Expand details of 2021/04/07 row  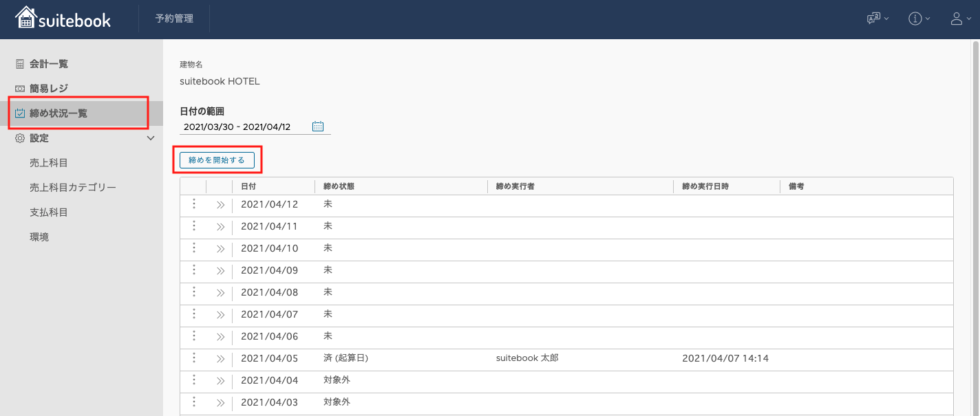point(220,315)
